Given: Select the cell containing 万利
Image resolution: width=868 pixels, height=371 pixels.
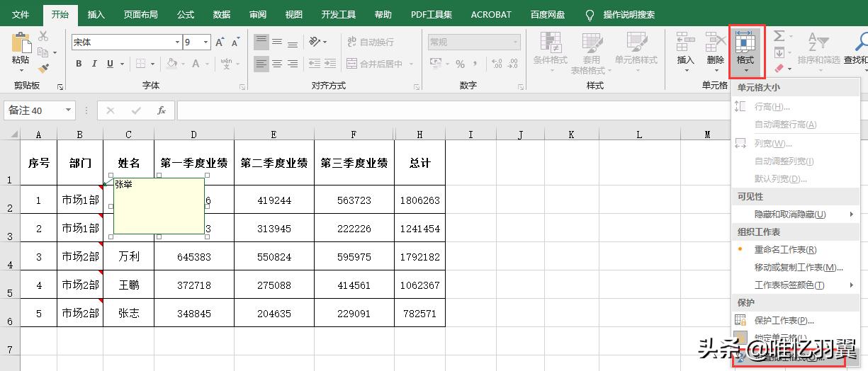Looking at the screenshot, I should click(128, 256).
